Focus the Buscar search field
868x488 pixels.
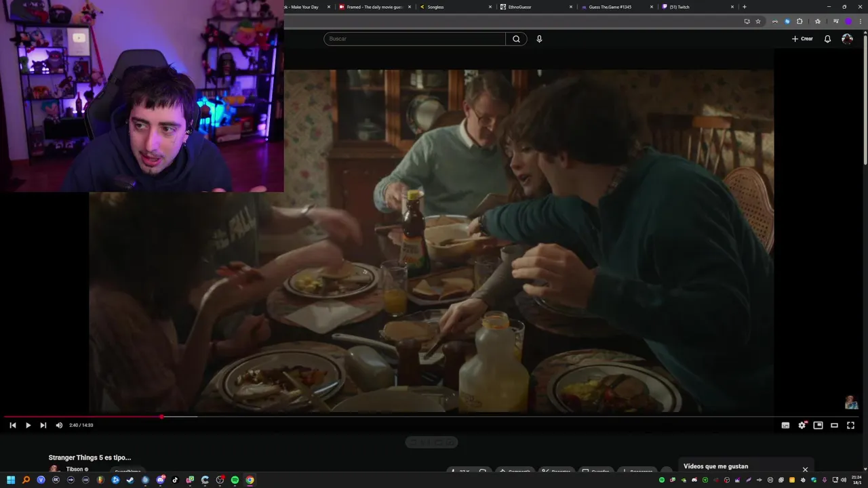tap(414, 39)
